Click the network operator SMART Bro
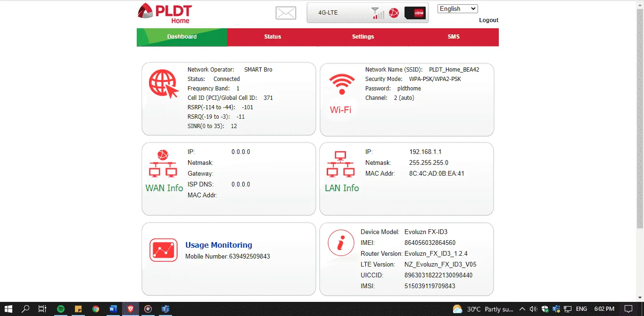The height and width of the screenshot is (316, 644). click(x=258, y=70)
